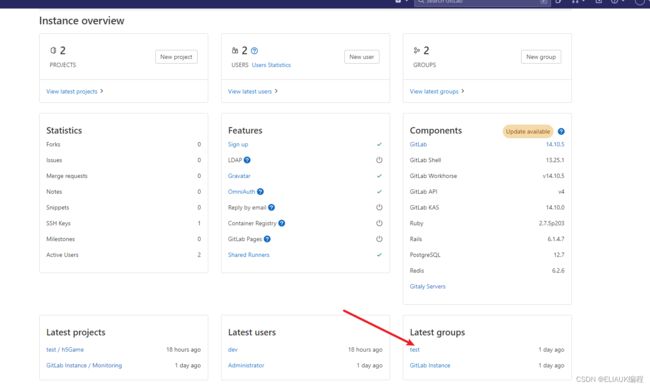Focus the search field in top bar
This screenshot has width=650, height=387.
click(482, 2)
